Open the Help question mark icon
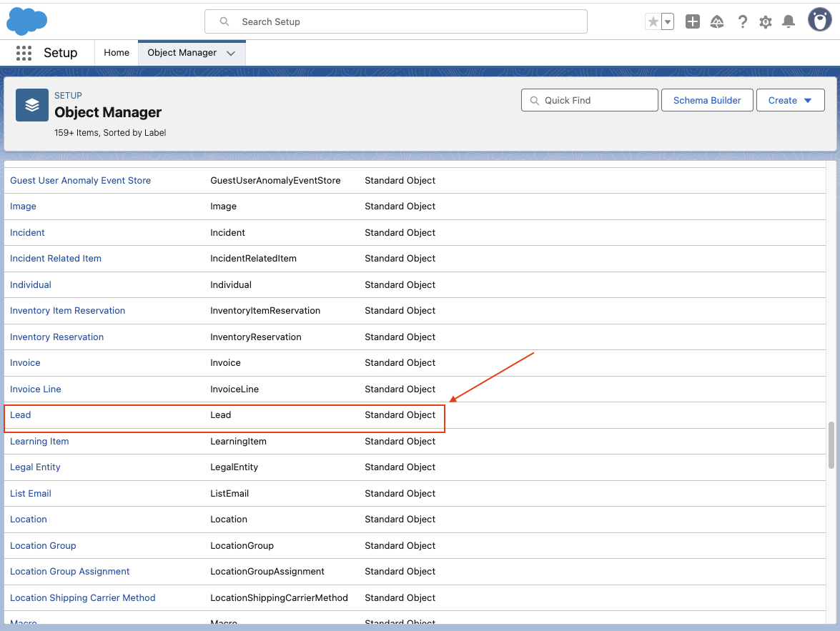Viewport: 840px width, 631px height. pyautogui.click(x=743, y=22)
